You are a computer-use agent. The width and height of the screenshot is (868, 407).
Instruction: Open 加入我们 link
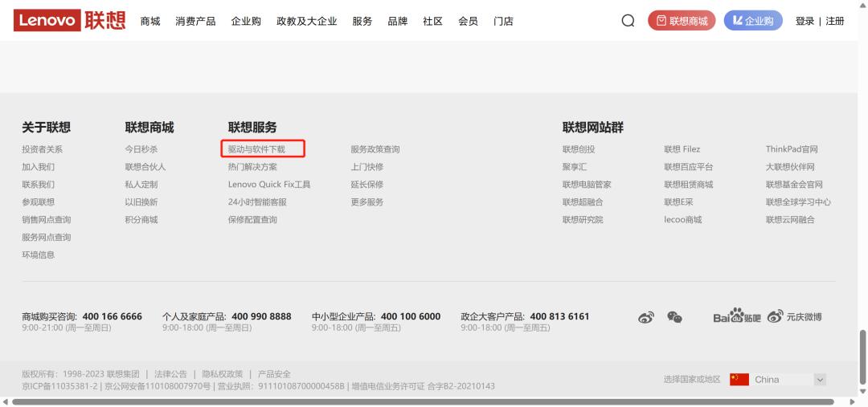(39, 167)
